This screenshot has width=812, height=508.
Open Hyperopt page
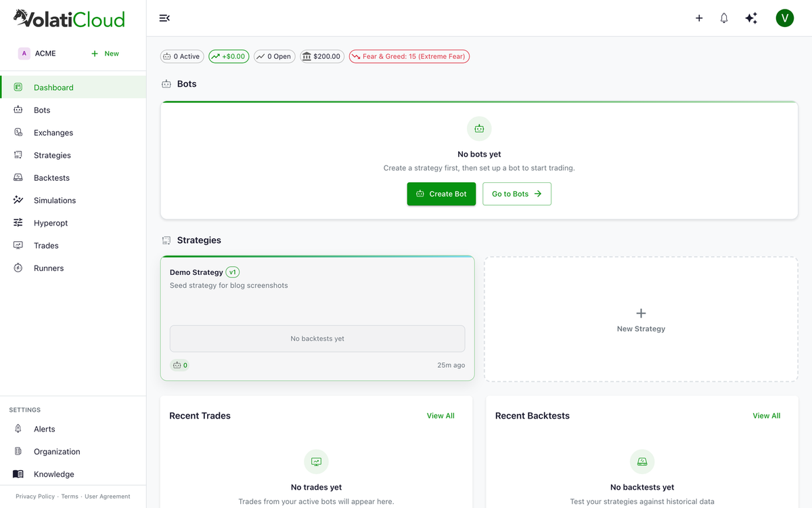tap(73, 223)
